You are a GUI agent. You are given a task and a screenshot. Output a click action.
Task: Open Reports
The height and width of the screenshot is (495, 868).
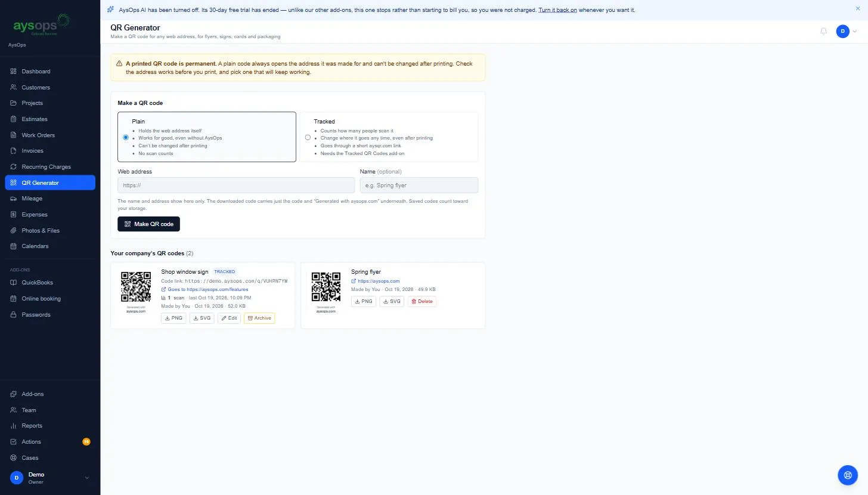[50, 426]
